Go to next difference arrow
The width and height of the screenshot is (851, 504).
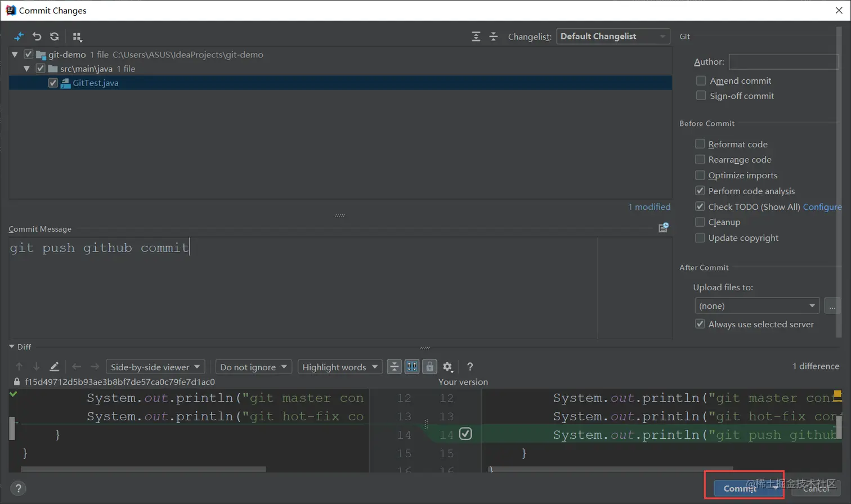pos(37,367)
